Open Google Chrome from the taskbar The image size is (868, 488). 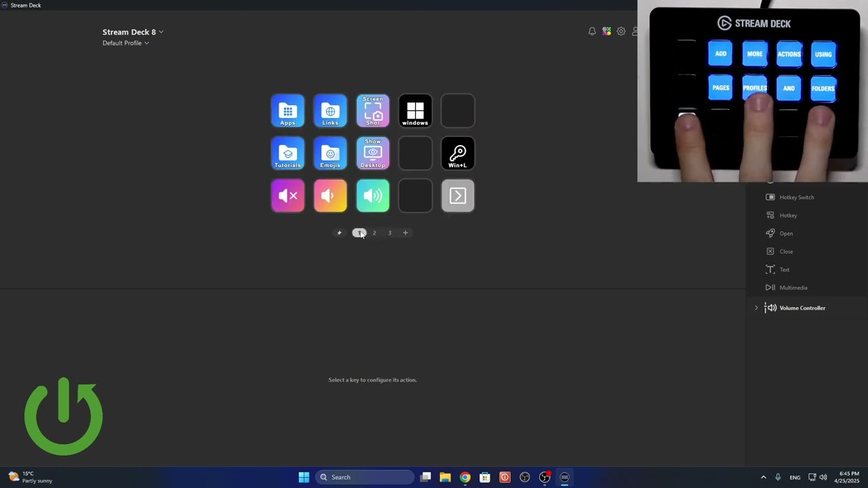(465, 477)
